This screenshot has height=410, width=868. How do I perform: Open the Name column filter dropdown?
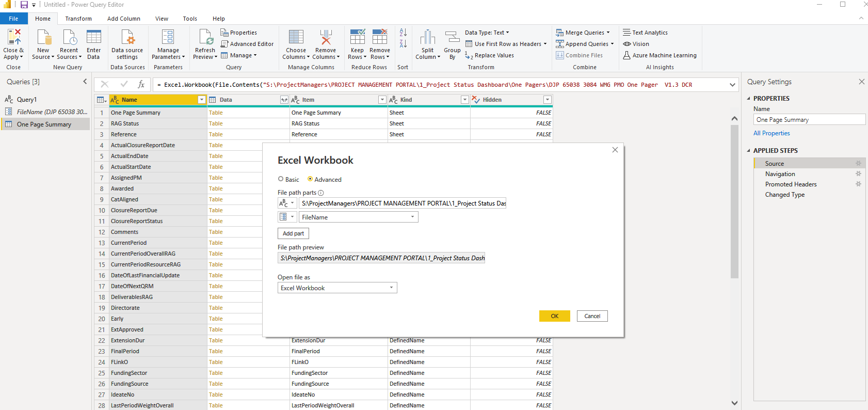click(202, 100)
